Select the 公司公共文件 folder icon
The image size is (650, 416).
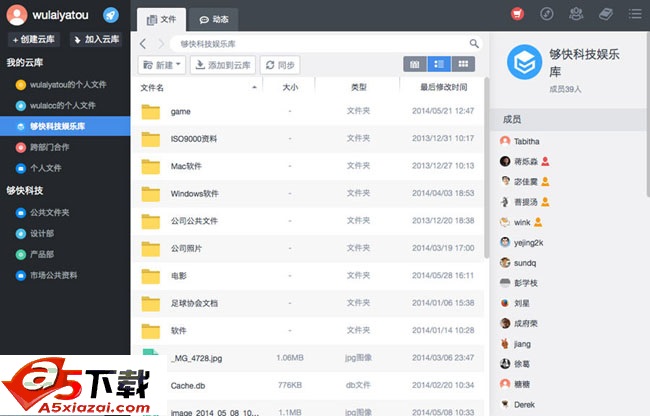(x=150, y=221)
